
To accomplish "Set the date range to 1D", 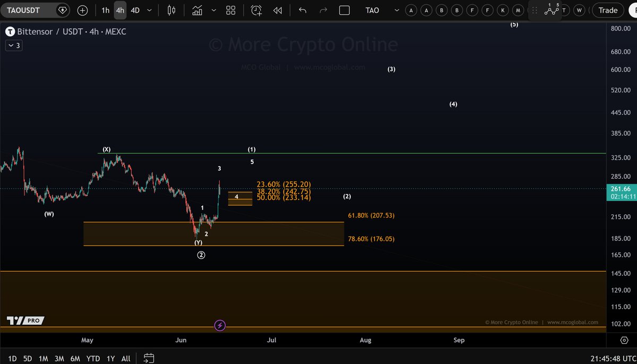I will click(12, 358).
